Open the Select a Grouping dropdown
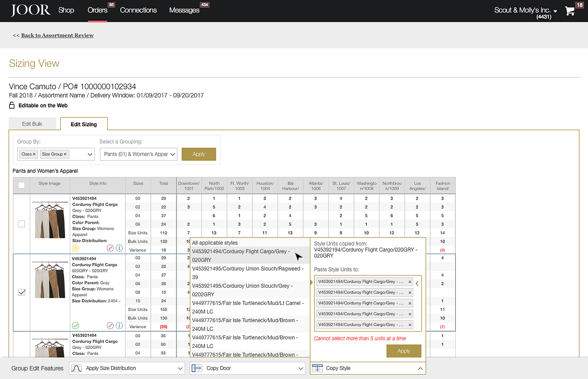 point(138,154)
